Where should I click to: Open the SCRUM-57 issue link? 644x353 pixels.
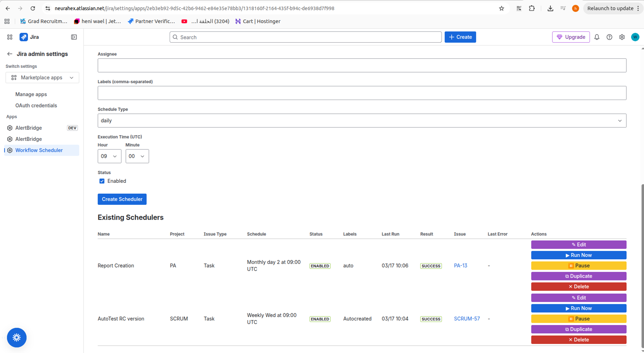[467, 319]
